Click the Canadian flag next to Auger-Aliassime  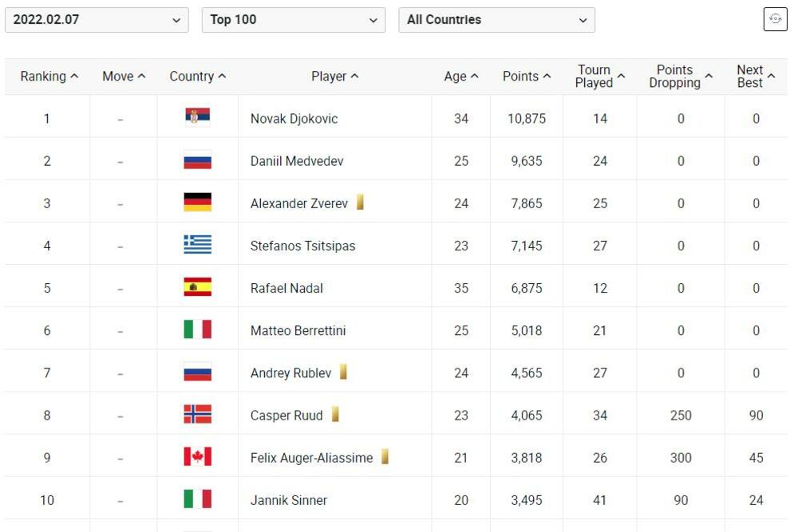click(x=196, y=456)
